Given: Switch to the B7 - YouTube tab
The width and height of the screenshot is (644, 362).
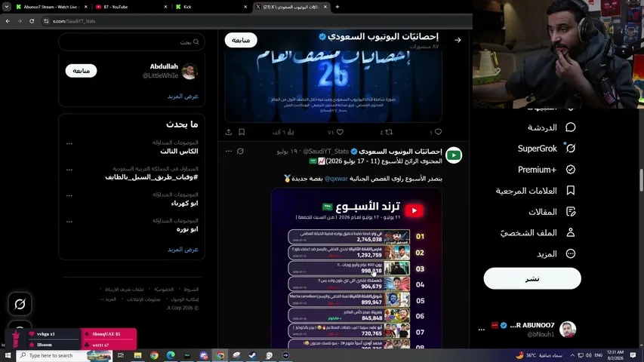Looking at the screenshot, I should coord(131,7).
